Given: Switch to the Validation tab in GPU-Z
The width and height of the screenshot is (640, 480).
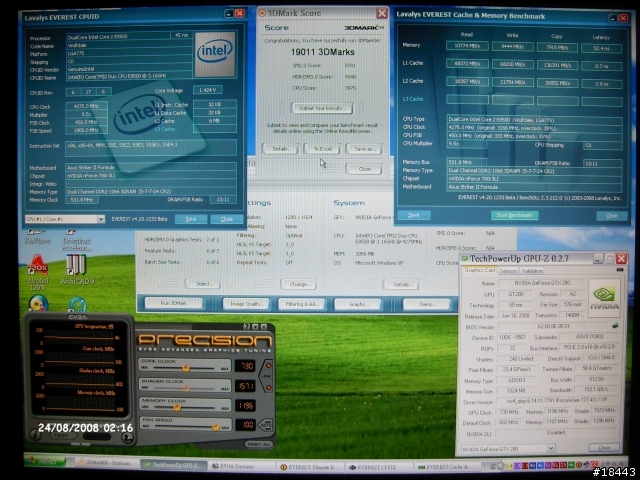Looking at the screenshot, I should (532, 271).
